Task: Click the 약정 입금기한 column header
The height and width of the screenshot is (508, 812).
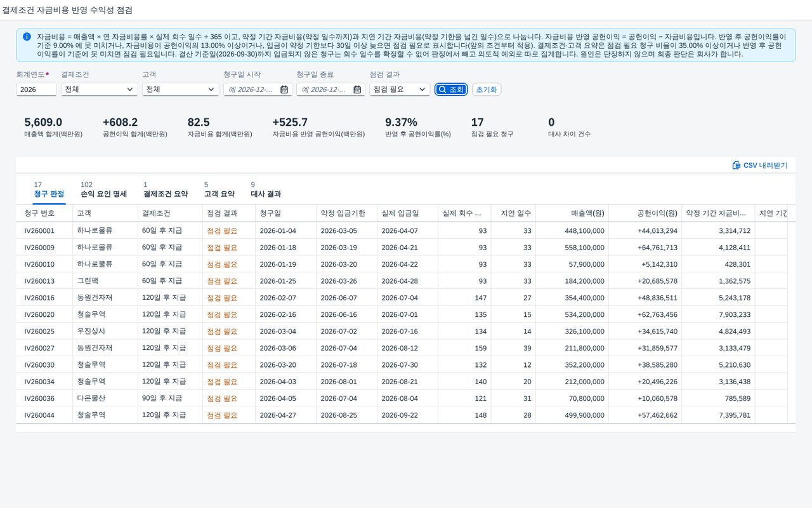Action: pos(347,213)
